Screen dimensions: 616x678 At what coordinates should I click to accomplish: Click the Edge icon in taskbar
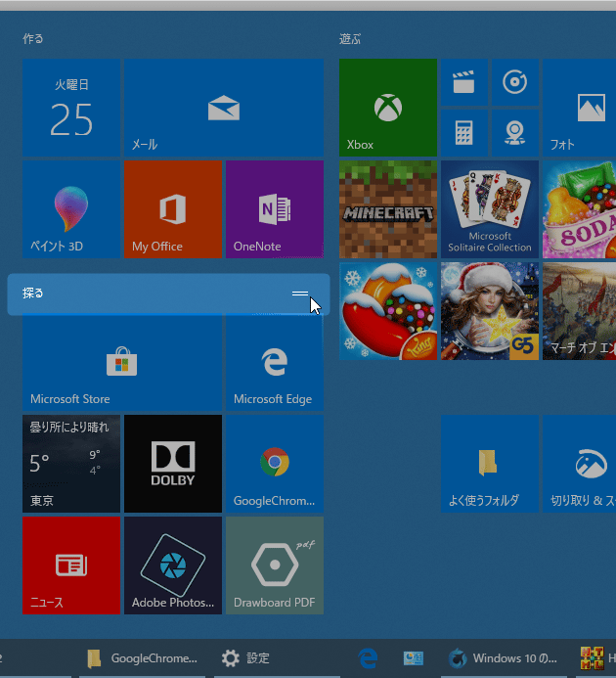coord(368,658)
